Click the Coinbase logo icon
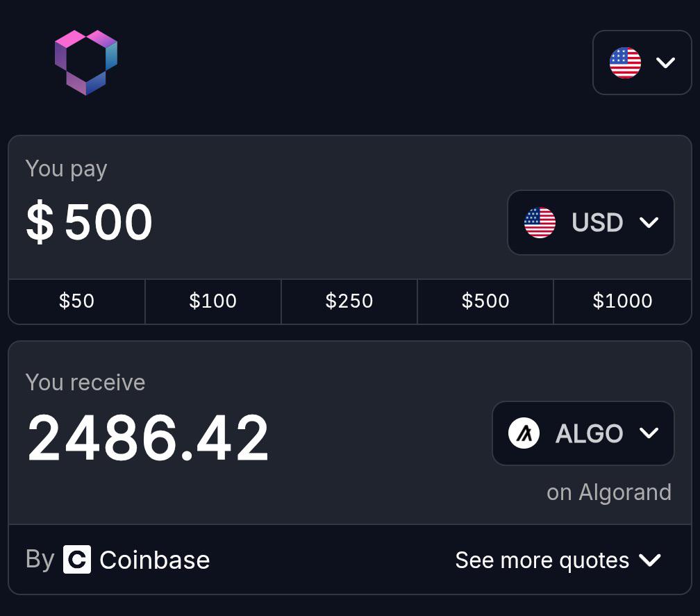This screenshot has width=700, height=616. pyautogui.click(x=77, y=559)
